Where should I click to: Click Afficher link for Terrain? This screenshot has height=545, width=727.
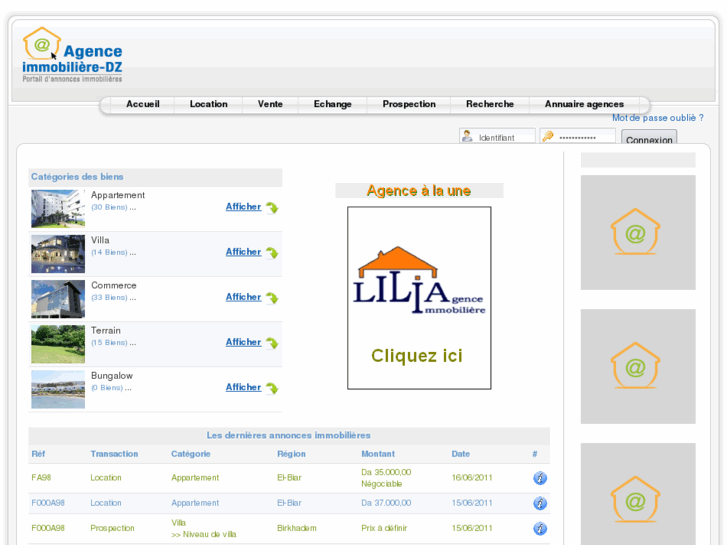click(243, 342)
